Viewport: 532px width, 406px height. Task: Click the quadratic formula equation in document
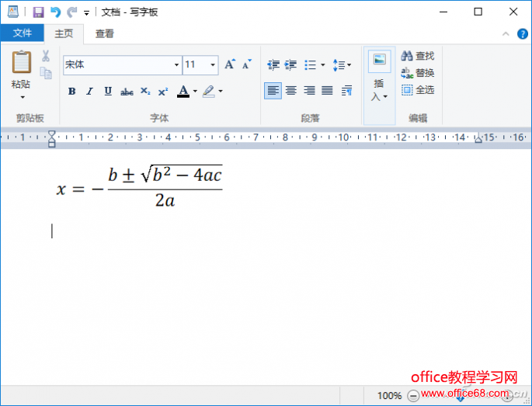point(140,186)
